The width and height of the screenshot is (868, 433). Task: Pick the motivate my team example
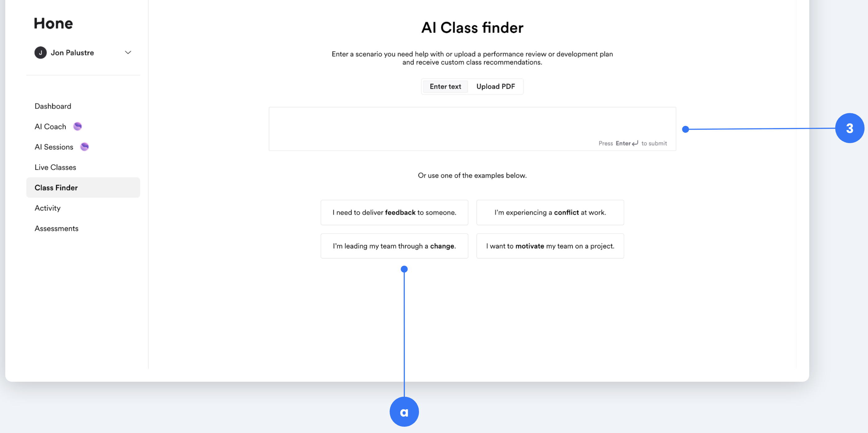click(550, 246)
